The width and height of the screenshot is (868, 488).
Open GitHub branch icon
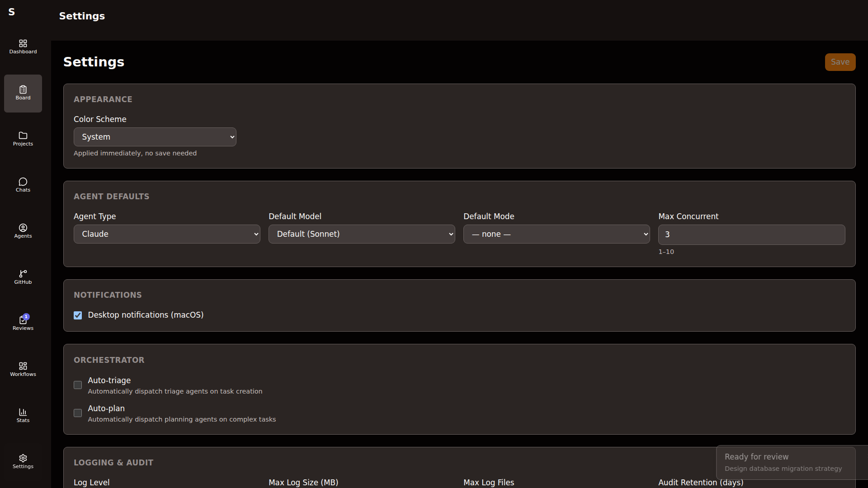click(x=23, y=277)
